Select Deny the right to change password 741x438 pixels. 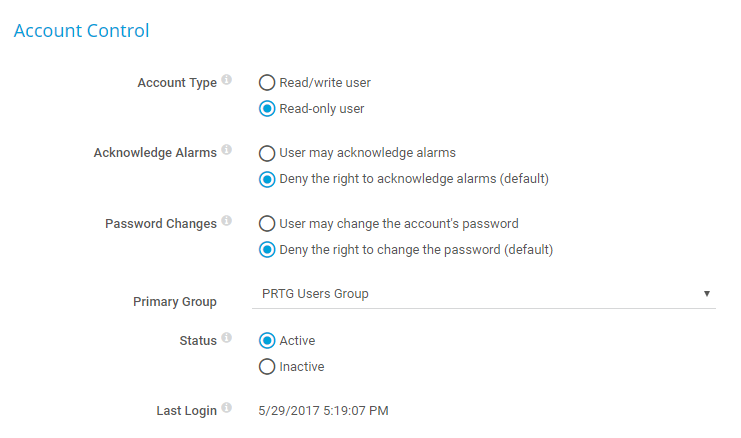tap(267, 249)
